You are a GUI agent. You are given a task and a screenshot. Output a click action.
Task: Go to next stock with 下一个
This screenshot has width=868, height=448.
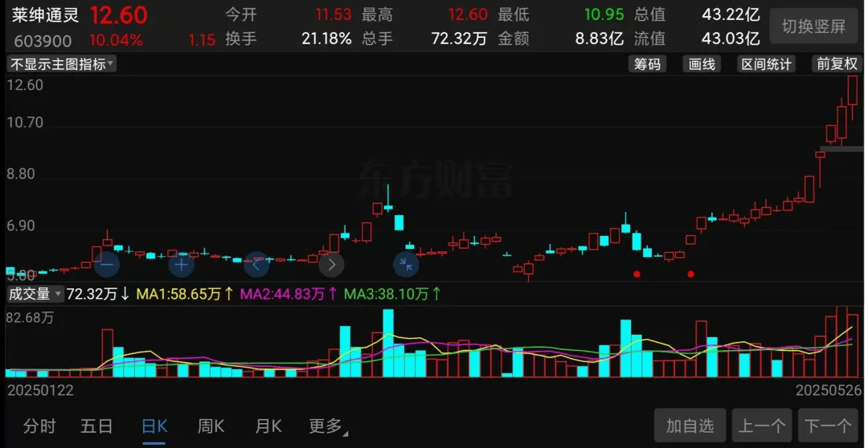(828, 426)
